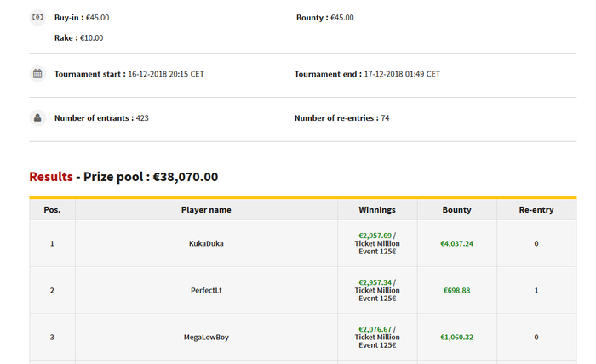
Task: Click the €2,076.67 winnings for MegaLowBoy
Action: click(x=375, y=329)
